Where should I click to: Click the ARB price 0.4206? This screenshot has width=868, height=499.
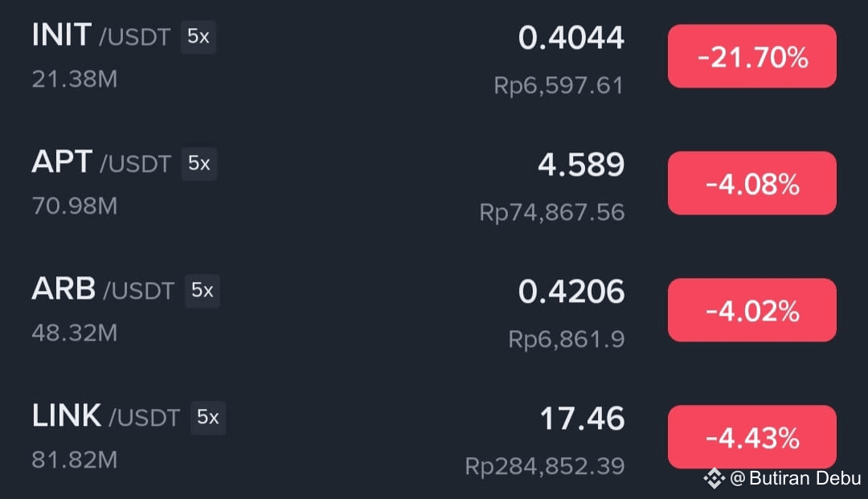pyautogui.click(x=571, y=292)
